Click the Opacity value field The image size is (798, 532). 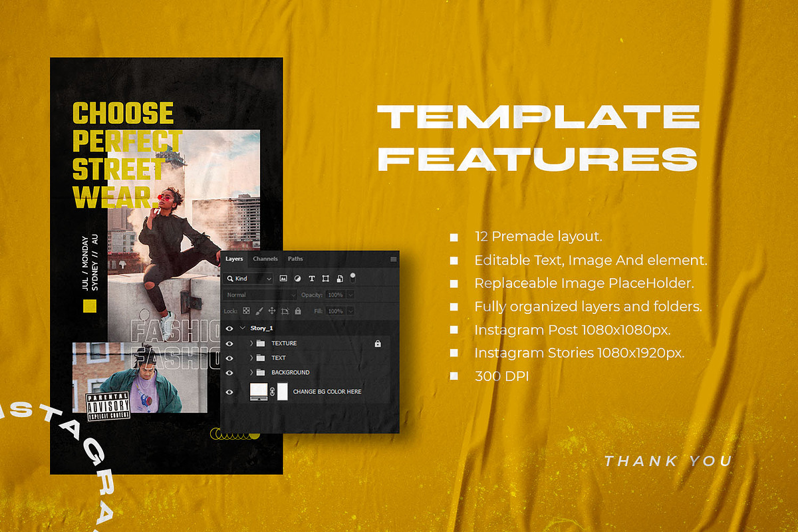(x=336, y=295)
